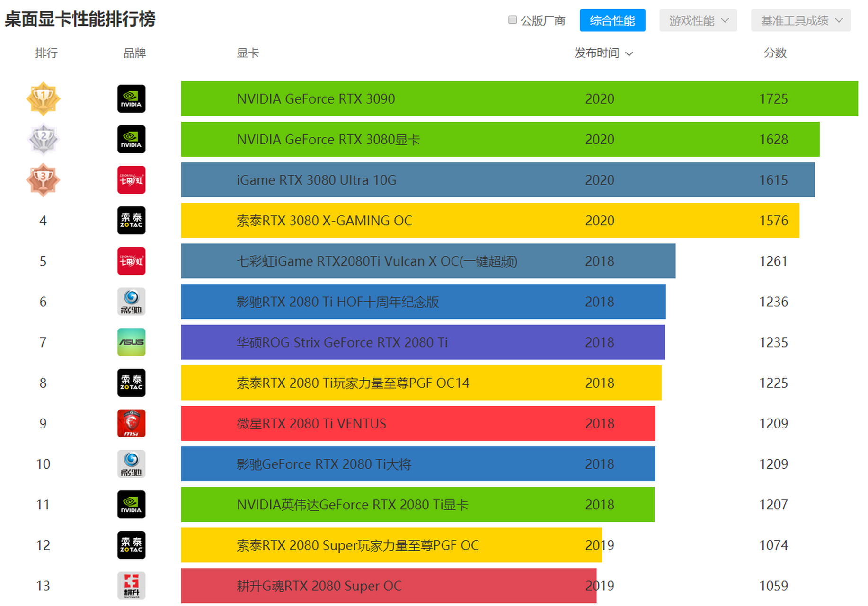This screenshot has width=868, height=606.
Task: Click the NVIDIA logo beside RTX 3080显卡
Action: click(x=131, y=139)
